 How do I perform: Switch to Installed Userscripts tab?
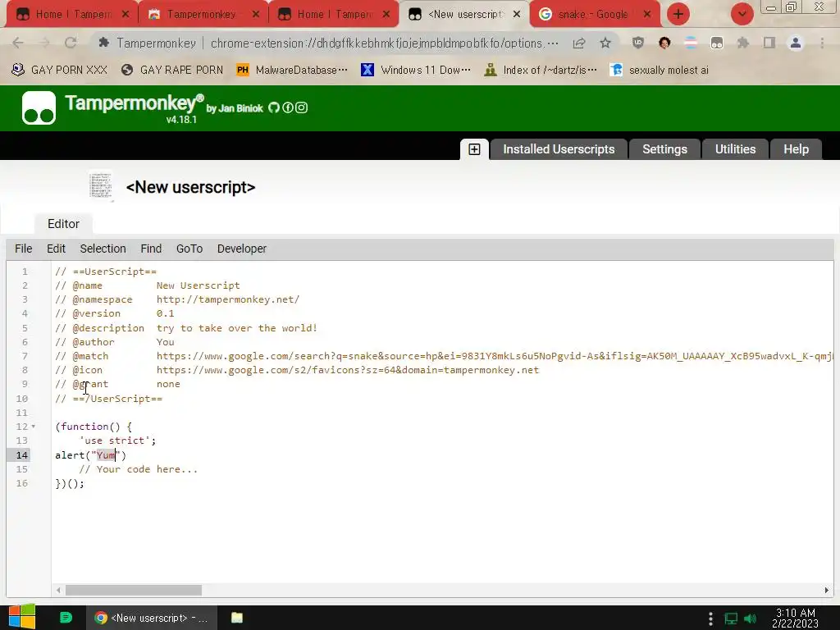[x=559, y=149]
